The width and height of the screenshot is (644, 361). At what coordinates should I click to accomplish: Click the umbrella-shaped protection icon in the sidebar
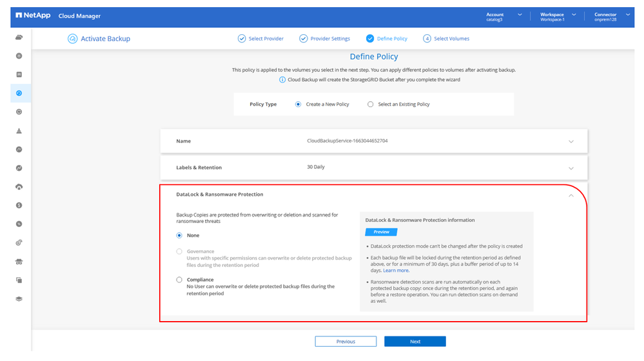click(19, 187)
